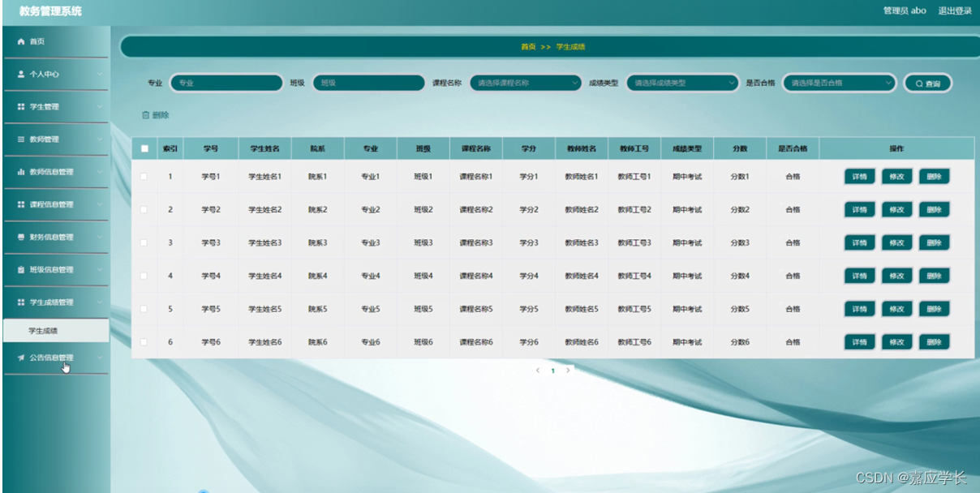Screen dimensions: 980x493
Task: Click the magnifier icon in 查询 button
Action: coord(919,84)
